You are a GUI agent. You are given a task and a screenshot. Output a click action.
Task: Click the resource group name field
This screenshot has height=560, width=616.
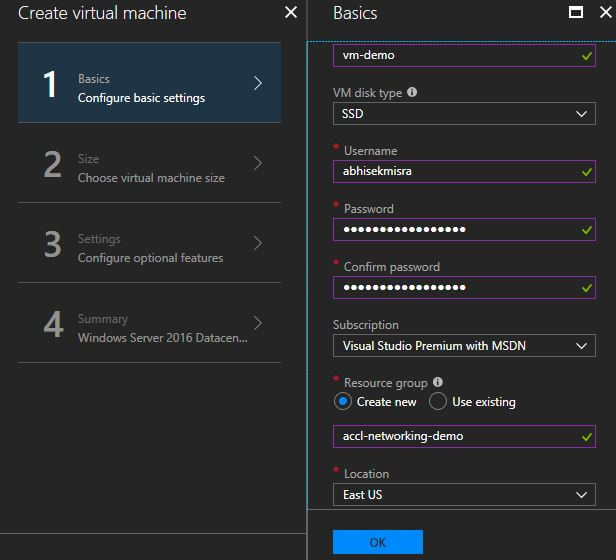click(x=464, y=437)
